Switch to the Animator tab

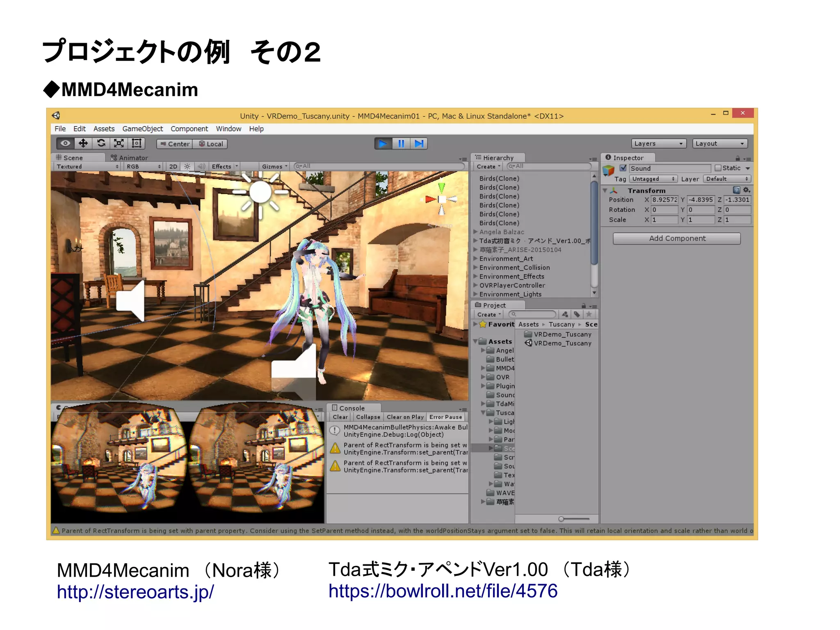pos(129,158)
